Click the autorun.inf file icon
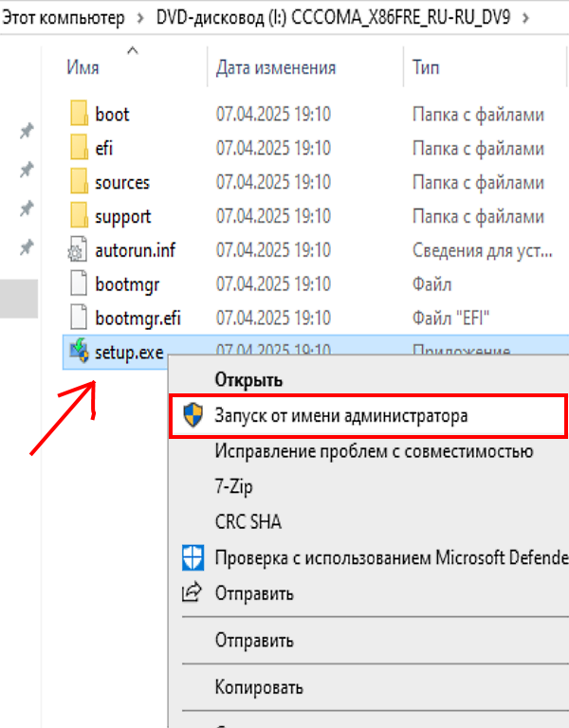The height and width of the screenshot is (728, 569). point(78,250)
